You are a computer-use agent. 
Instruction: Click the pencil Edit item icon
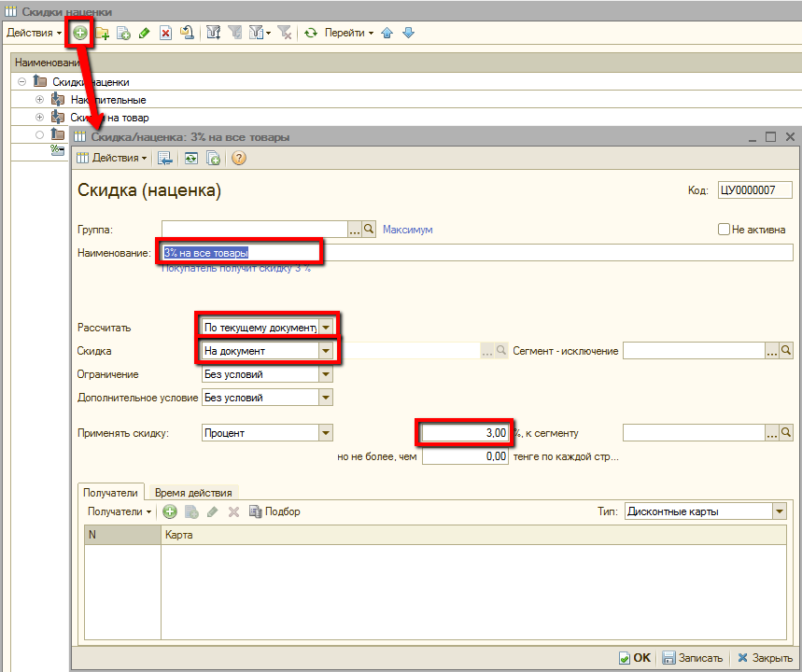point(145,33)
